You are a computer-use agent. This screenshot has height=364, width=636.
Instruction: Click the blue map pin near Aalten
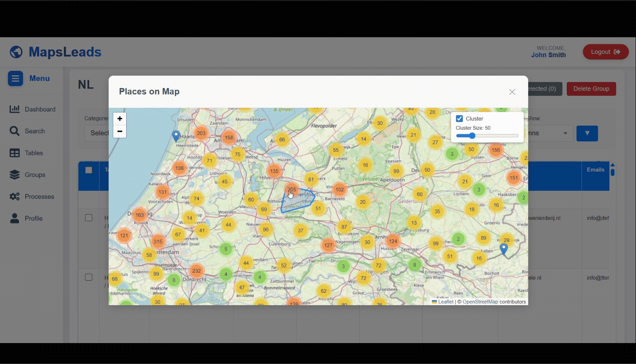click(x=503, y=248)
